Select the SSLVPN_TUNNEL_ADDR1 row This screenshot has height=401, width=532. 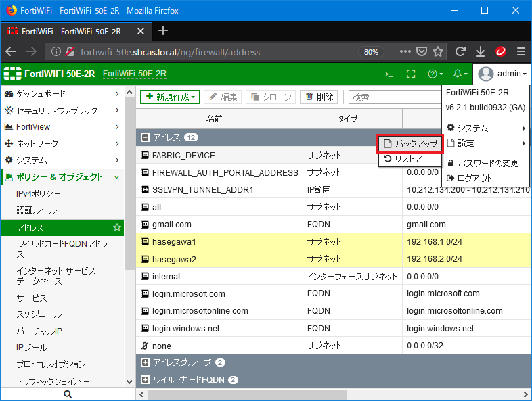pos(334,190)
